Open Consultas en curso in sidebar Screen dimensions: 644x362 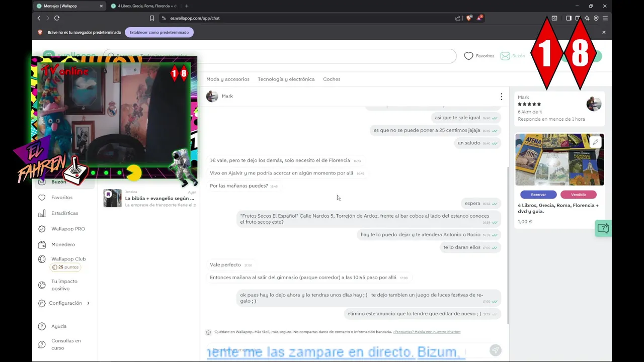(x=65, y=344)
